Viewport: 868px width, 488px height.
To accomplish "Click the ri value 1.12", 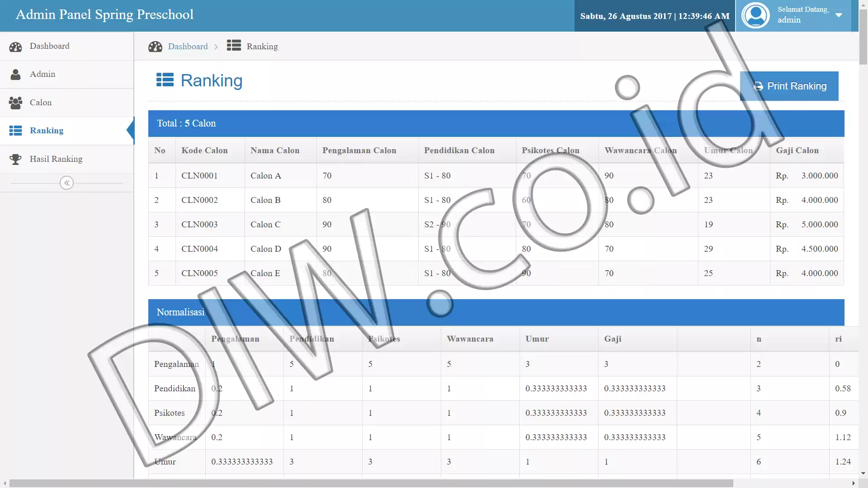I will pos(843,437).
